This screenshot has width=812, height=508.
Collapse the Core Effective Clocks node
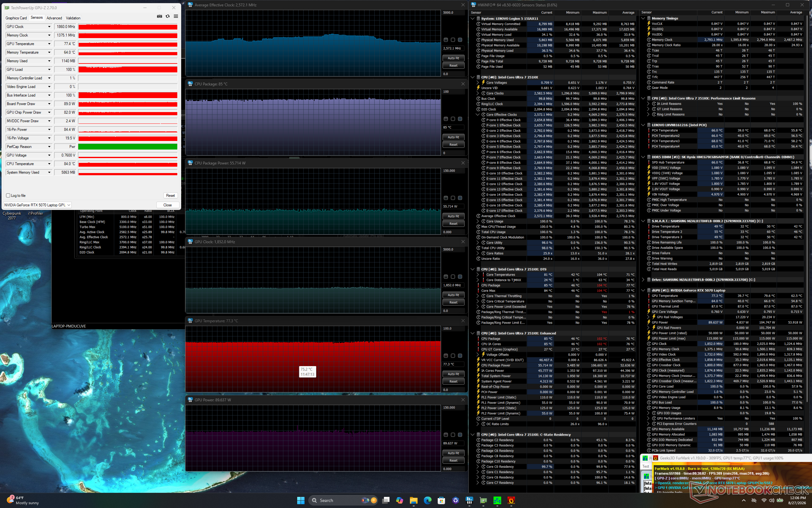[478, 115]
